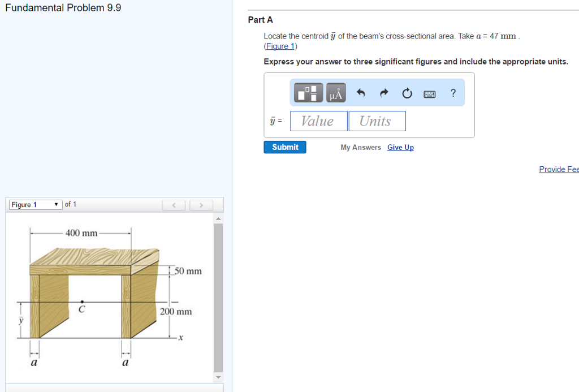Click the '400 mm' dimension label

point(81,232)
